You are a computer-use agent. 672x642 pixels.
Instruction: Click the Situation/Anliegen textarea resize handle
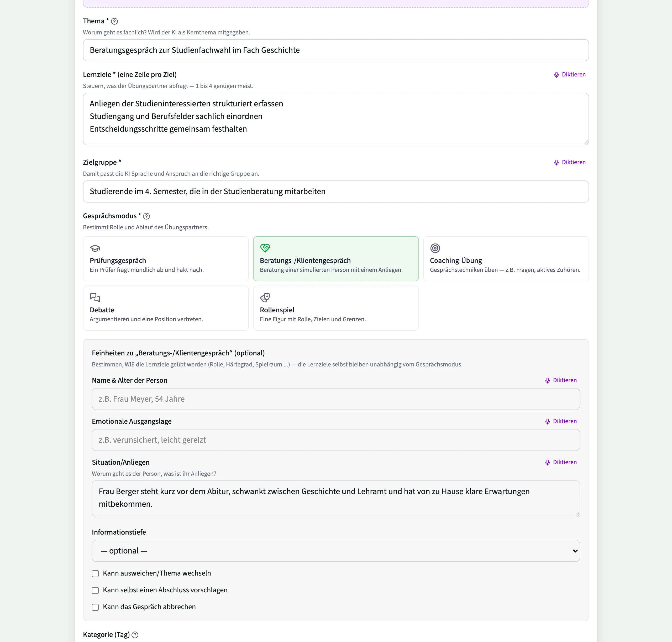(x=577, y=514)
